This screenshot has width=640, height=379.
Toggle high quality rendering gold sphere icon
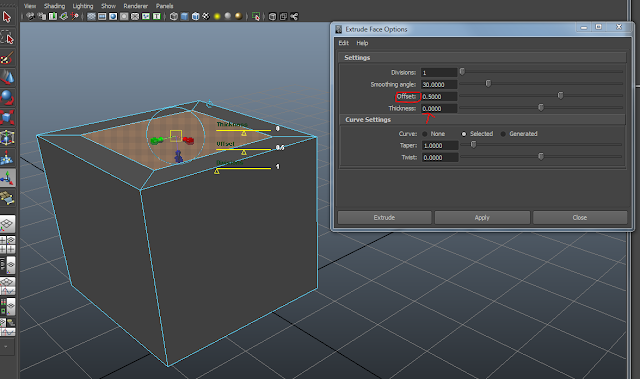pyautogui.click(x=239, y=16)
